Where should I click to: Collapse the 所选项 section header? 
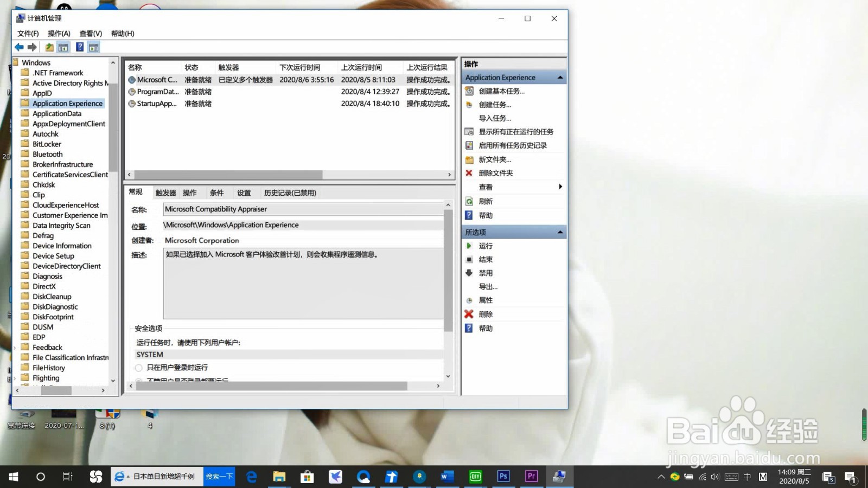[x=559, y=232]
